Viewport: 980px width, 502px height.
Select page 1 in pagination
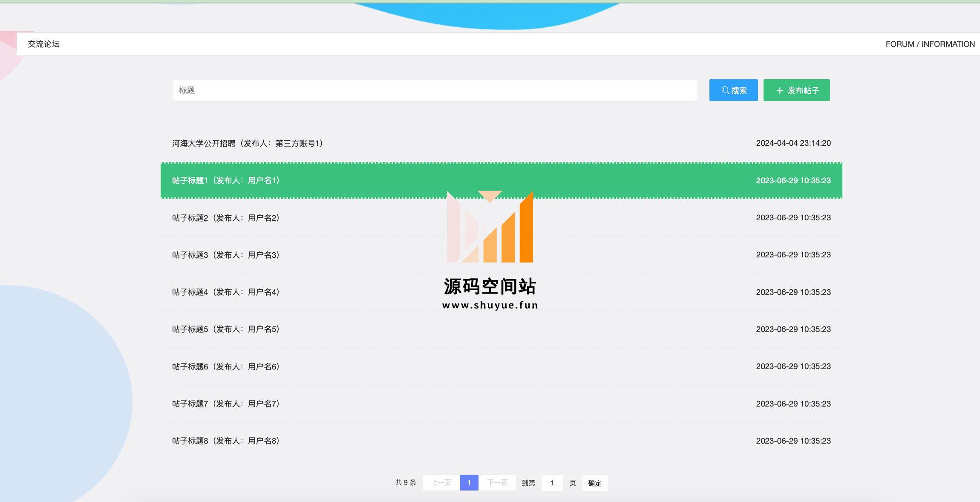pos(469,482)
